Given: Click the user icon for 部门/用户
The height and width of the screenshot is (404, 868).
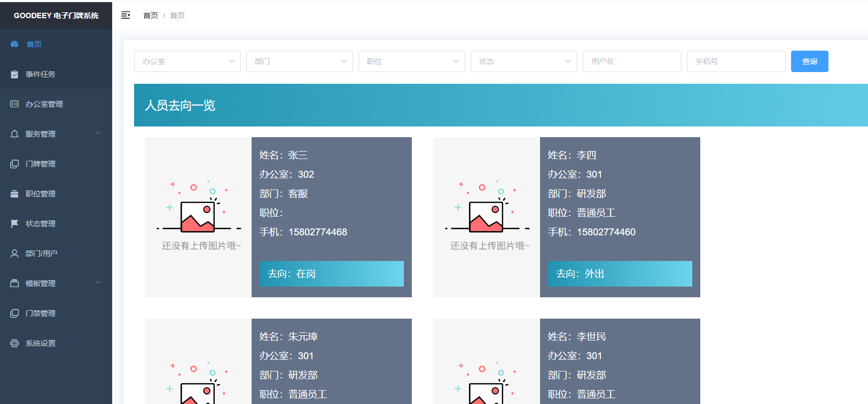Looking at the screenshot, I should (14, 254).
